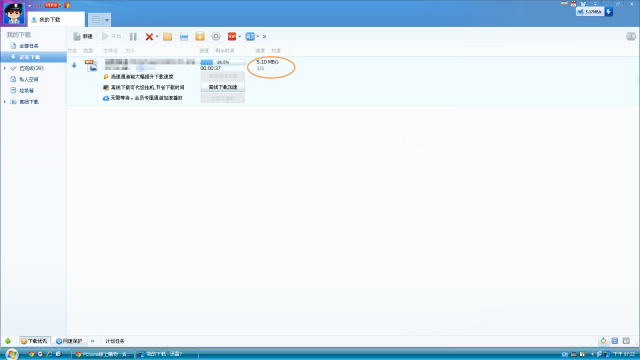The image size is (640, 360).
Task: Click the orange download box toolbar icon
Action: point(200,36)
